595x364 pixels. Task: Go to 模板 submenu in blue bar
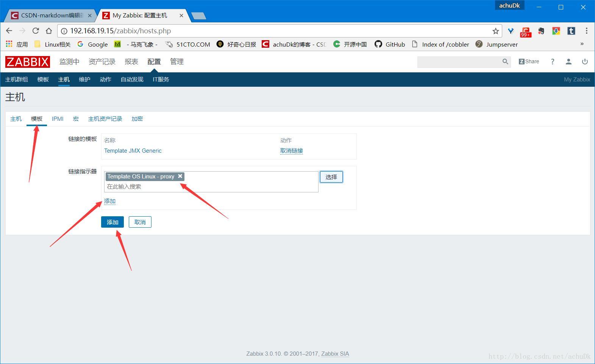(x=43, y=80)
